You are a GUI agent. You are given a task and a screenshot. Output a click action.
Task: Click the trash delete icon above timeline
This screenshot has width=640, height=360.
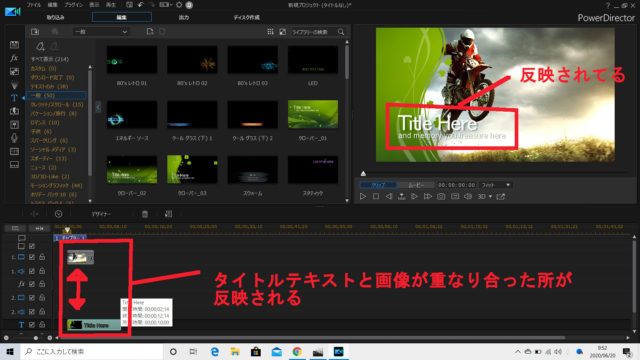(x=145, y=214)
